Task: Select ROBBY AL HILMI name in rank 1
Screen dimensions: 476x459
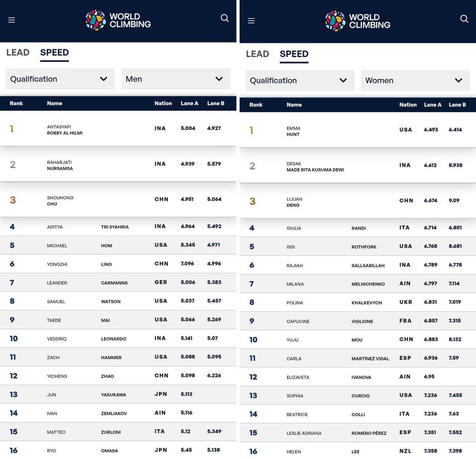Action: pyautogui.click(x=65, y=133)
